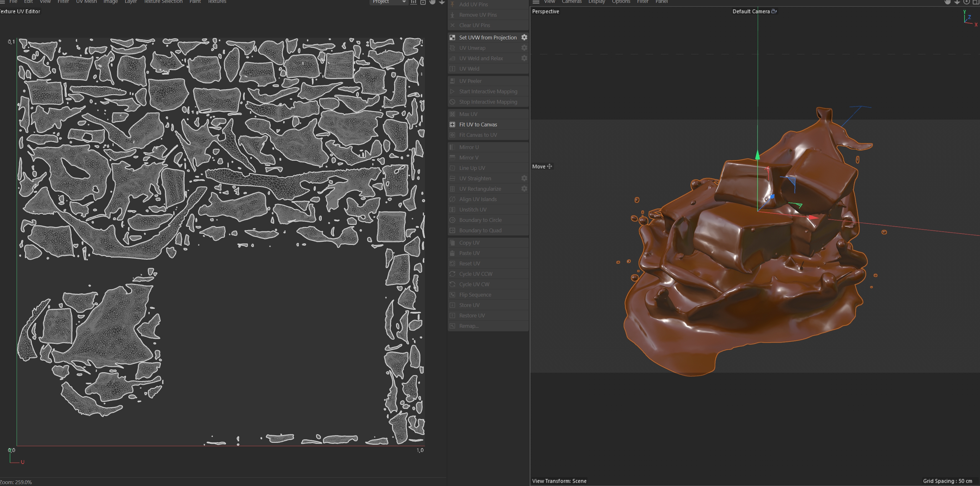980x486 pixels.
Task: Click Fit UV to Canvas
Action: coord(478,124)
